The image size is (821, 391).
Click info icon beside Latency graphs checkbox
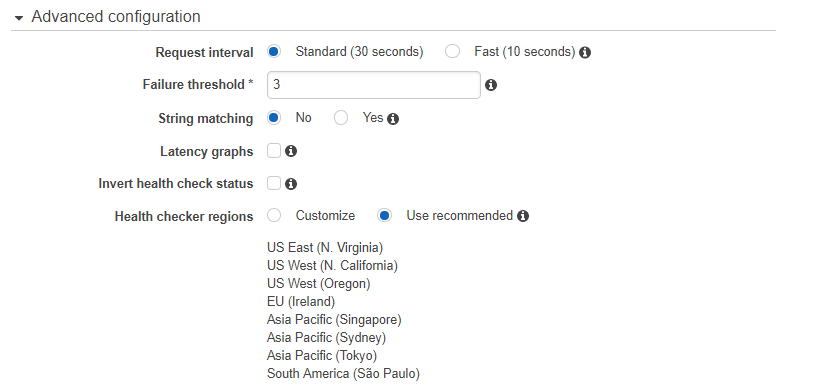tap(291, 151)
